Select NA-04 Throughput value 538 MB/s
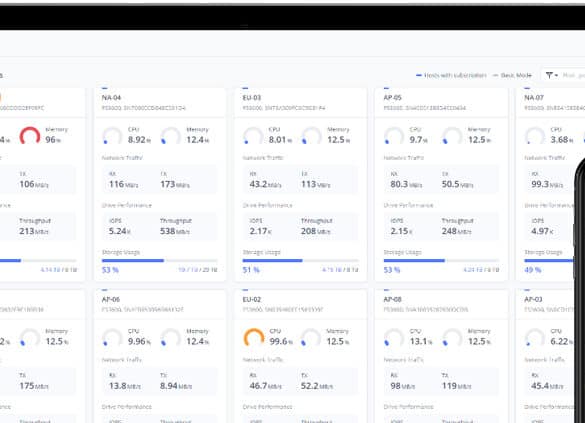The height and width of the screenshot is (423, 585). click(x=175, y=231)
